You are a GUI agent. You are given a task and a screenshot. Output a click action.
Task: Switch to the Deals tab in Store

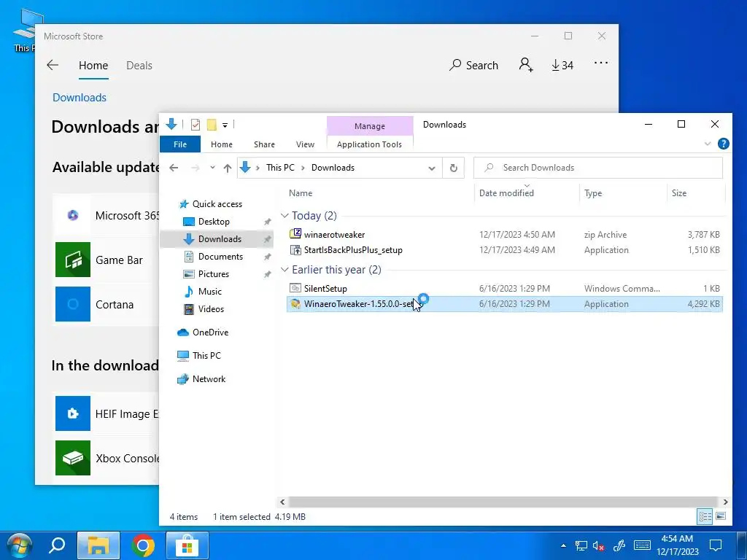pyautogui.click(x=139, y=65)
